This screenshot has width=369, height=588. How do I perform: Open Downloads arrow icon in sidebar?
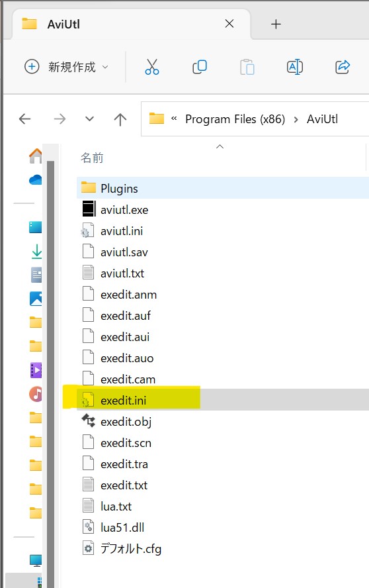[36, 251]
